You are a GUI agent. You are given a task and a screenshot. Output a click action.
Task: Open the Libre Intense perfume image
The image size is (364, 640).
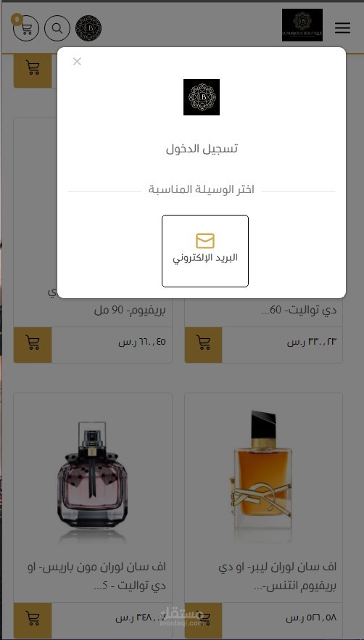point(264,475)
